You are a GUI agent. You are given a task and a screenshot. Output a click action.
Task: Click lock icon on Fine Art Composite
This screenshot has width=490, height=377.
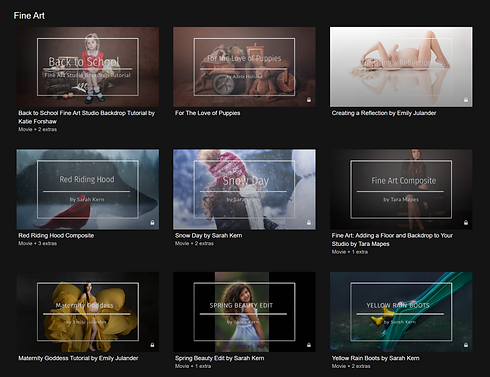466,222
